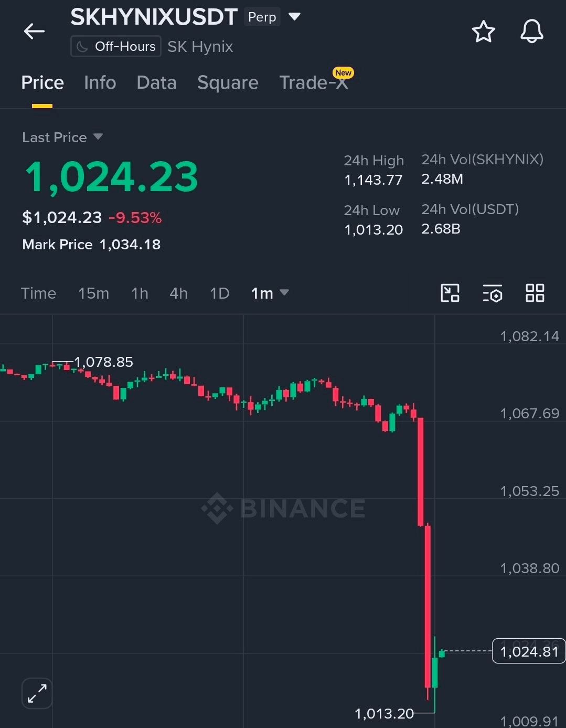The height and width of the screenshot is (728, 566).
Task: Open the Trade-X tab
Action: pyautogui.click(x=314, y=83)
